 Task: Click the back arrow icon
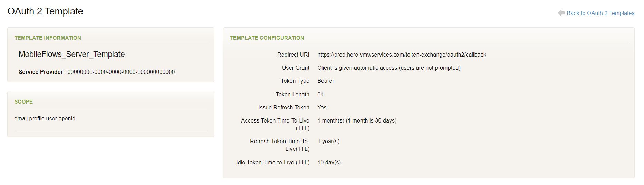561,13
